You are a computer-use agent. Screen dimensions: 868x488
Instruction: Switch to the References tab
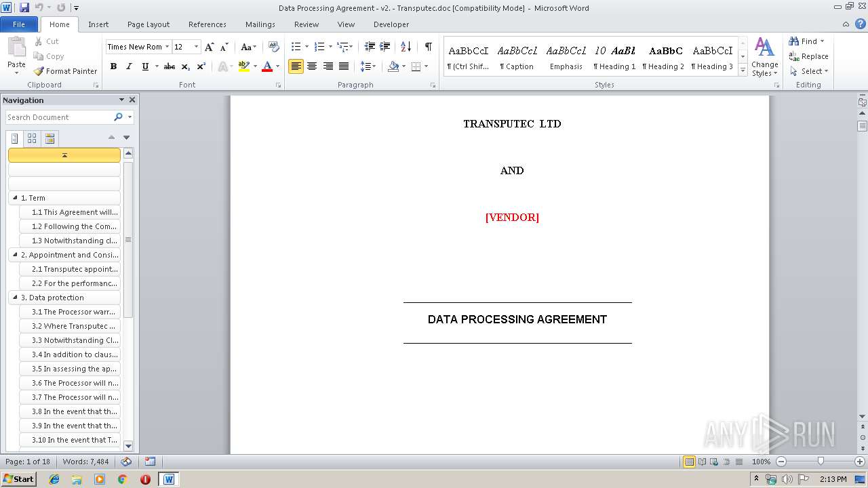pos(208,24)
